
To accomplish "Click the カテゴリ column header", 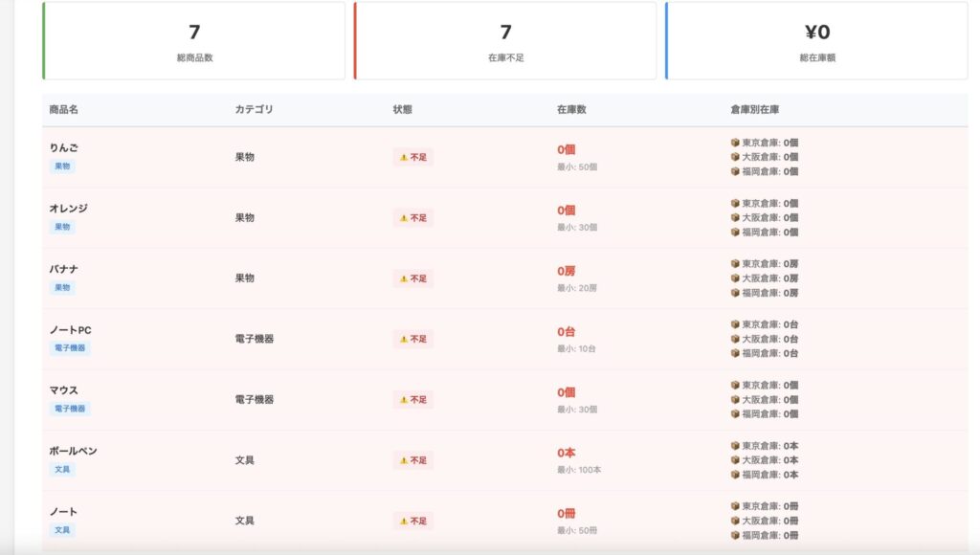I will click(x=254, y=110).
